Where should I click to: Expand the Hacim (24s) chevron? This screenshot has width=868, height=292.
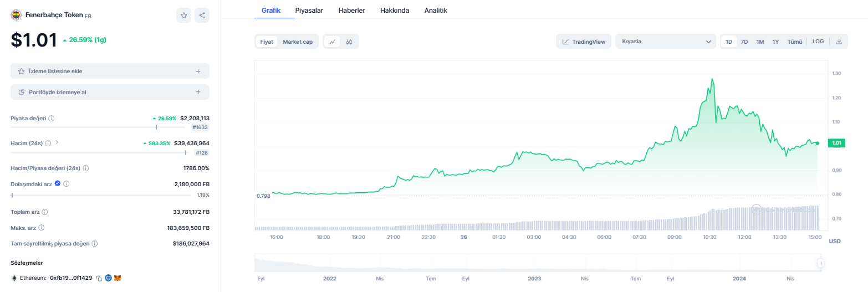pyautogui.click(x=57, y=142)
